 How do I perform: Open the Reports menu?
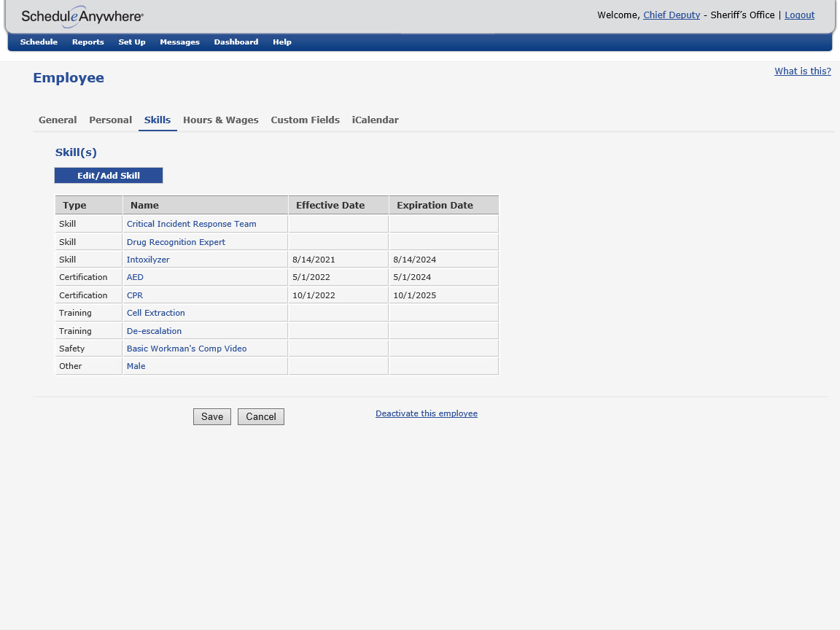point(87,42)
